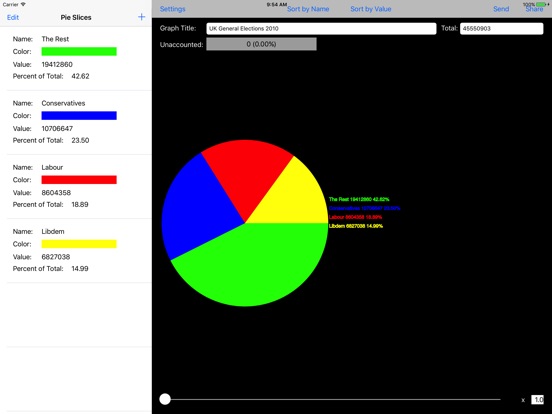Image resolution: width=552 pixels, height=414 pixels.
Task: Click the battery status icon
Action: [542, 4]
